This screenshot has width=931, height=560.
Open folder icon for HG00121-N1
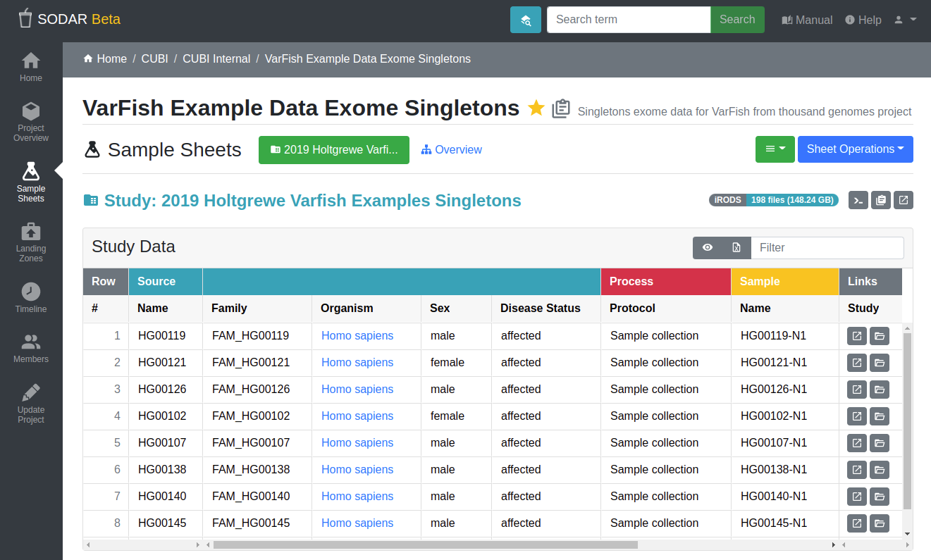pos(880,363)
